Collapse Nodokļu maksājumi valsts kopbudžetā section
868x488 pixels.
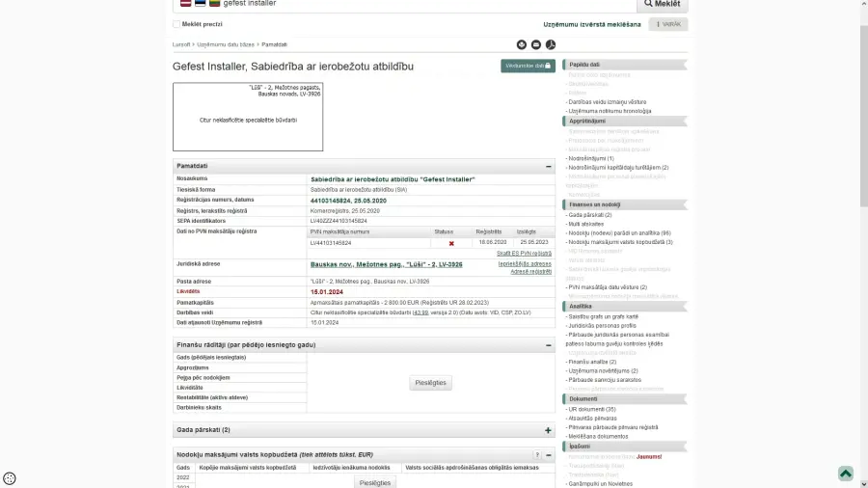coord(548,455)
